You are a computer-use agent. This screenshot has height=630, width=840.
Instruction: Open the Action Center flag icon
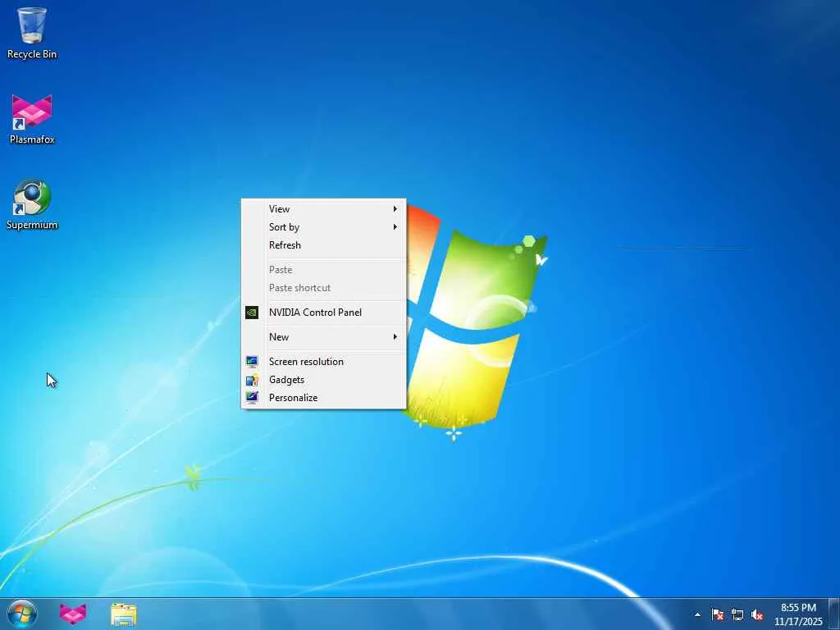(718, 614)
